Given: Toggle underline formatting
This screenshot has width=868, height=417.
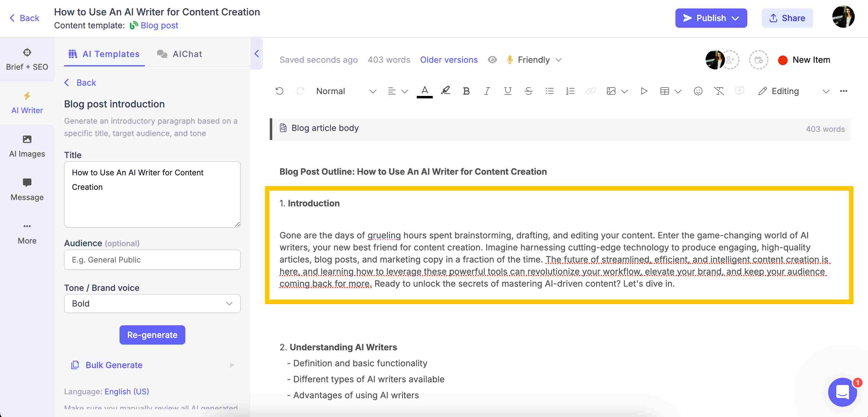Looking at the screenshot, I should click(x=507, y=91).
